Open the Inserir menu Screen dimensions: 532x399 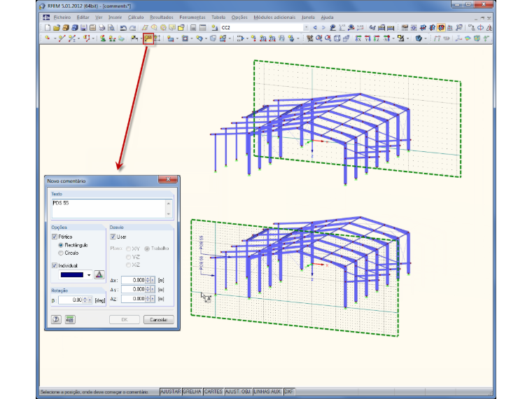tap(115, 17)
